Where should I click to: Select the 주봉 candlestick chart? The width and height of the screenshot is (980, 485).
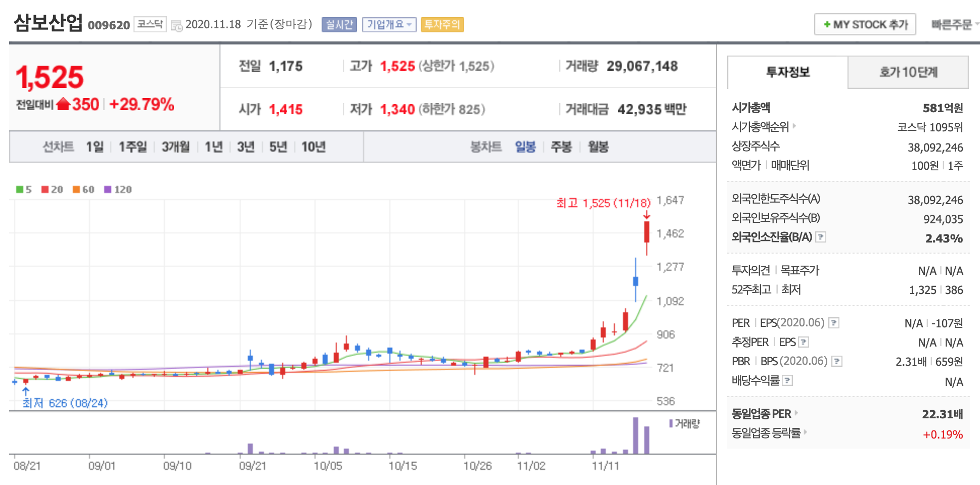pyautogui.click(x=561, y=147)
